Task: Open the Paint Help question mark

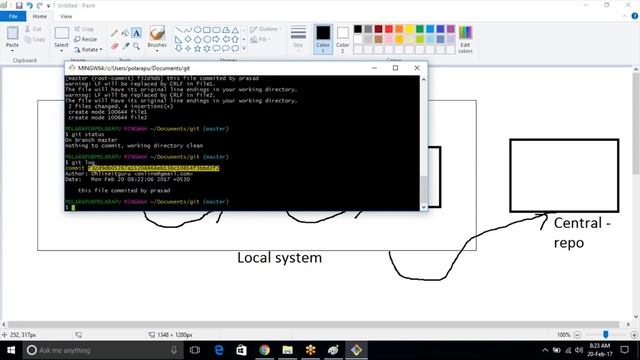Action: (x=635, y=16)
